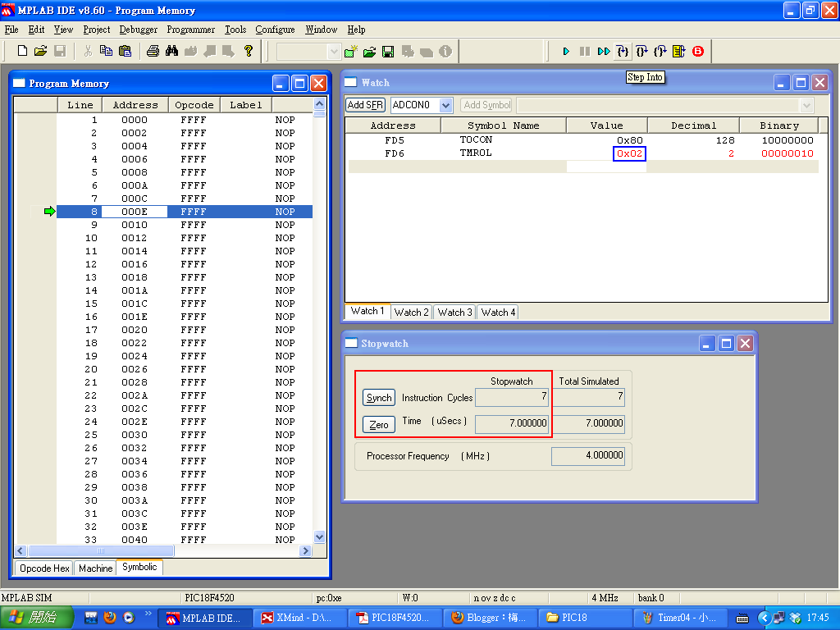Select the Symbolic tab
The image size is (840, 630).
[x=139, y=567]
